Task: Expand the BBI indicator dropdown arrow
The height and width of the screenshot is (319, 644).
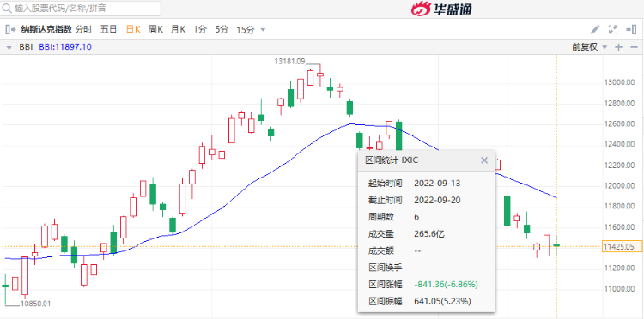Action: coord(9,47)
